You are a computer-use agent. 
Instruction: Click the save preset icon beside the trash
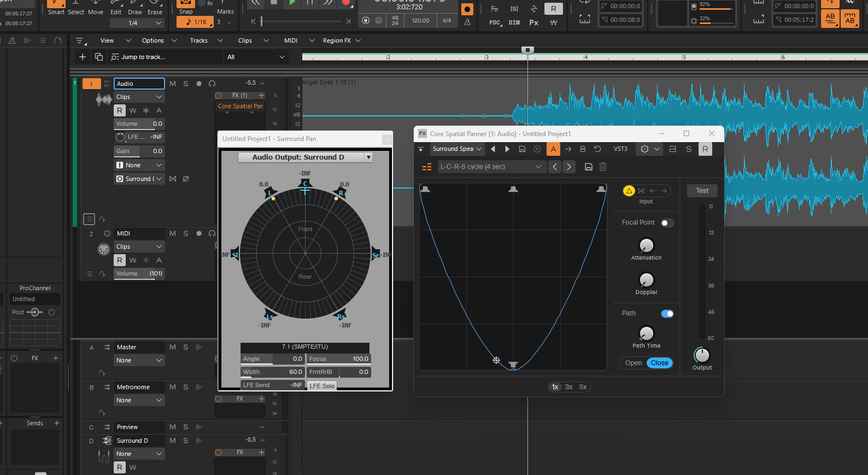coord(589,167)
